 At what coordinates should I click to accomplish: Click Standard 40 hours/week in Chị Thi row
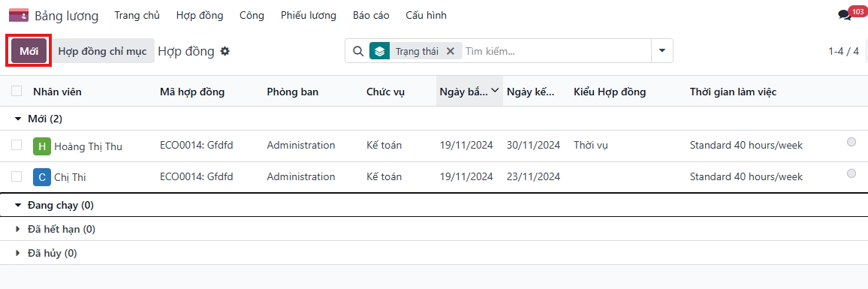pyautogui.click(x=746, y=176)
